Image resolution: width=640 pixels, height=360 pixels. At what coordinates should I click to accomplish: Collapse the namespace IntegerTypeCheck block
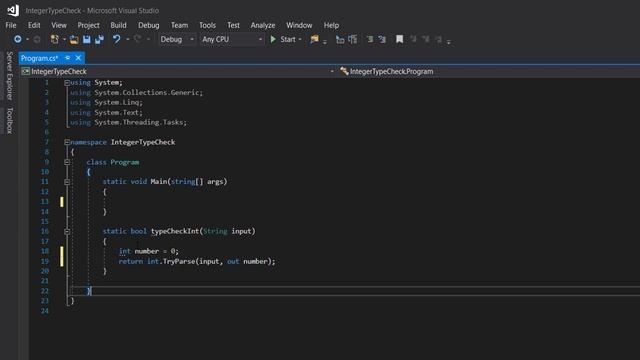tap(67, 142)
